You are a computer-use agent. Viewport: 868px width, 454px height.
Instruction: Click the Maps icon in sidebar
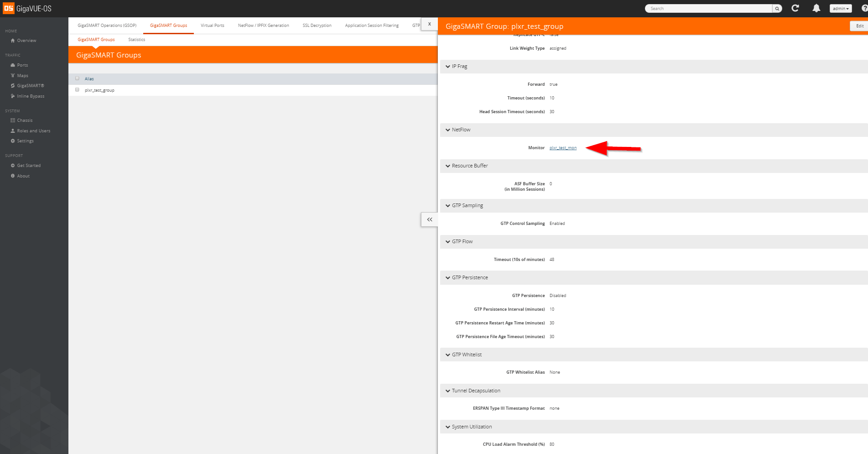13,76
